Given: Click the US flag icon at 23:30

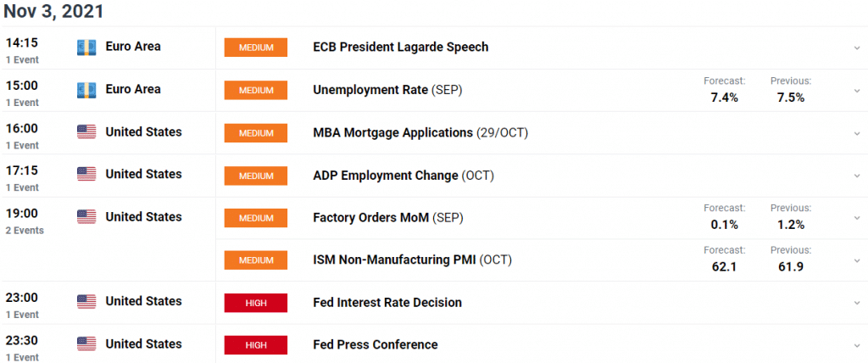Looking at the screenshot, I should pyautogui.click(x=86, y=344).
